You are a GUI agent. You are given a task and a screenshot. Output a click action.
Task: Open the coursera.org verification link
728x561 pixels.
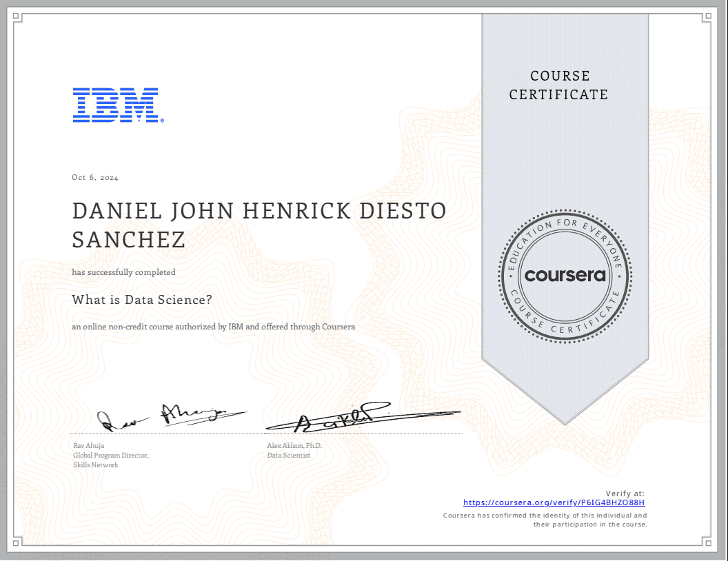(x=554, y=503)
